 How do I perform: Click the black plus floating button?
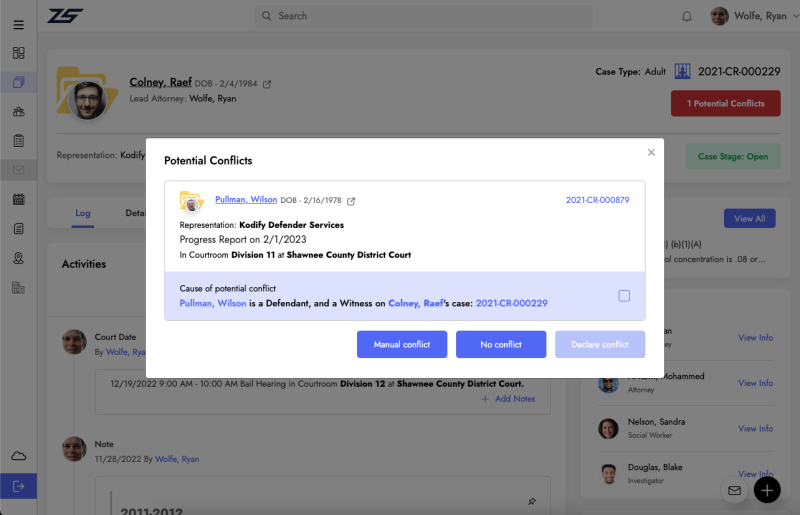point(766,490)
